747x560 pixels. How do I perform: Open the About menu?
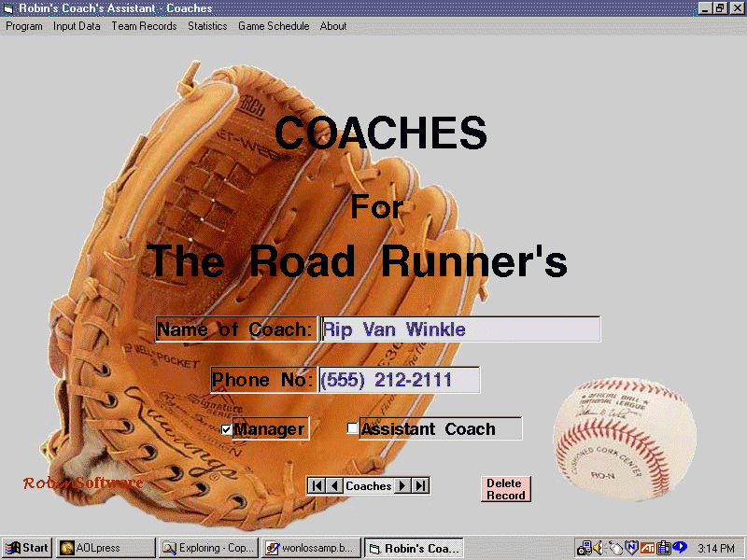click(x=333, y=26)
